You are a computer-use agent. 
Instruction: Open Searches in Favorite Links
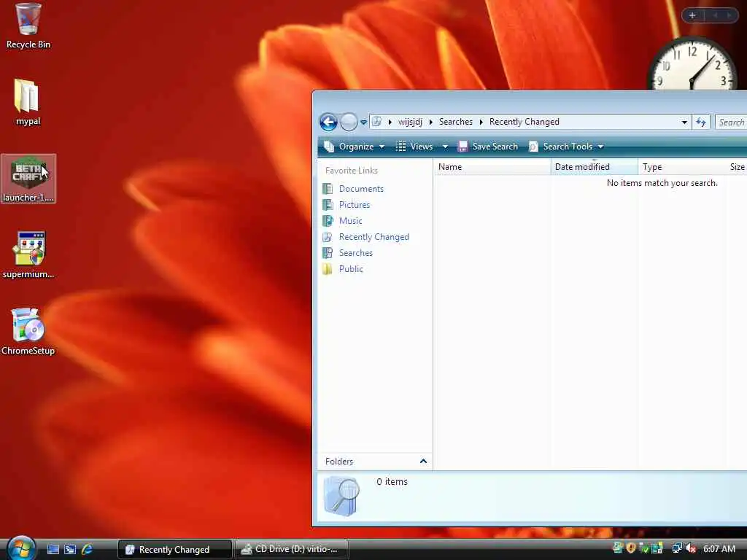[347, 253]
